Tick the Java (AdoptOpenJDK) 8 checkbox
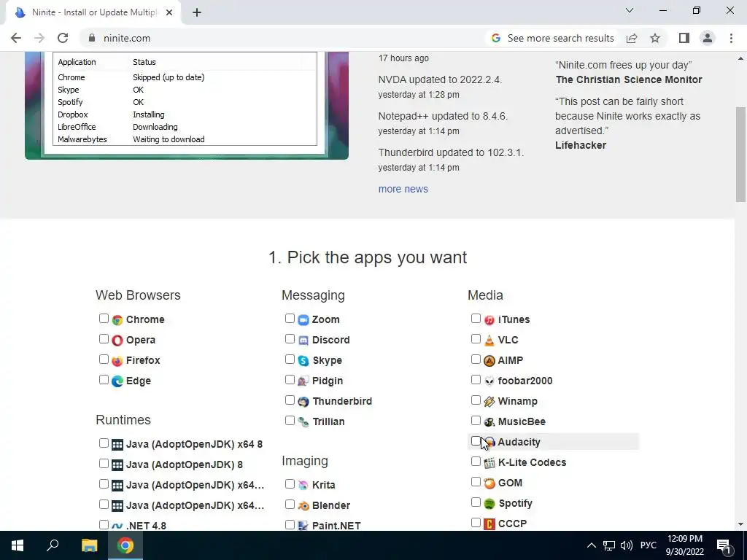The image size is (747, 560). [104, 463]
